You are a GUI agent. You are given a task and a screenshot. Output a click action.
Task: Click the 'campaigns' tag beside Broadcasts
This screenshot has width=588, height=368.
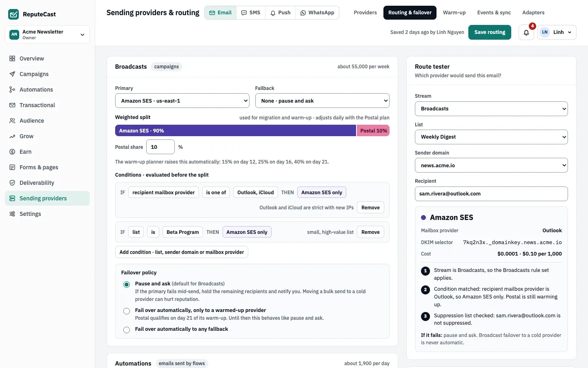tap(167, 67)
